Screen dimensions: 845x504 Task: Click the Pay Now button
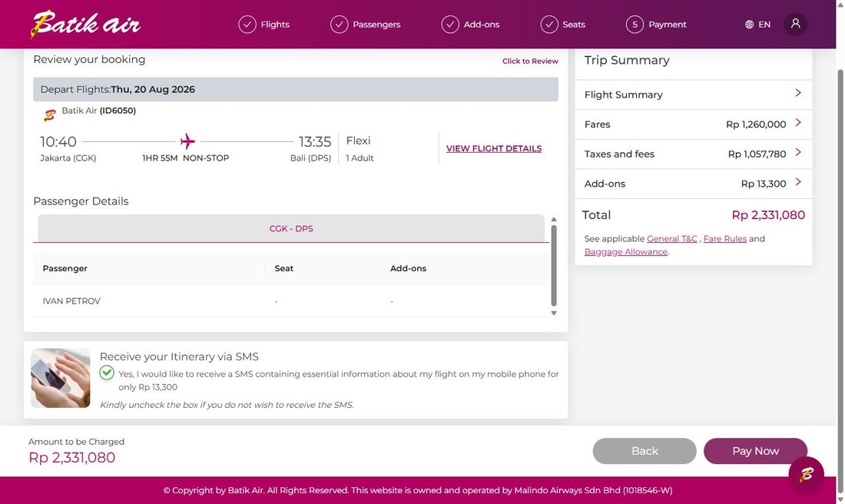pyautogui.click(x=755, y=451)
